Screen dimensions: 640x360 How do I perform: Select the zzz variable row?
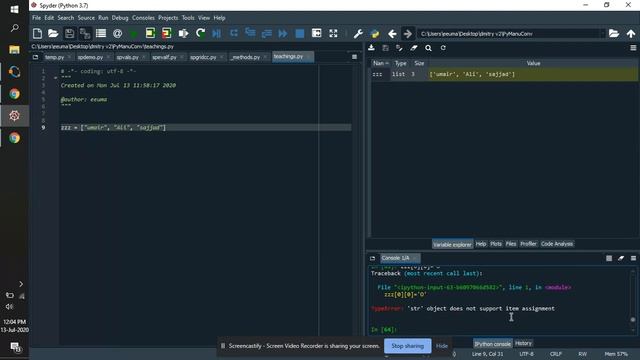(x=504, y=74)
